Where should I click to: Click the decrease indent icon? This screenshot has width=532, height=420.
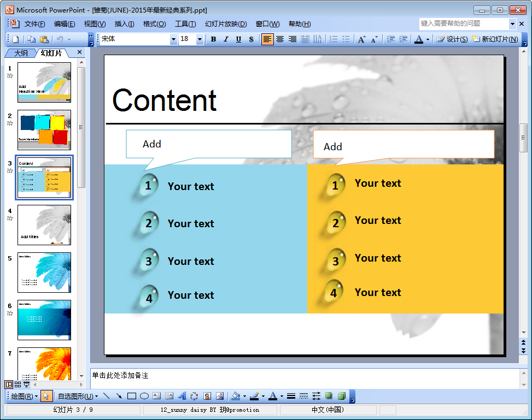point(390,39)
